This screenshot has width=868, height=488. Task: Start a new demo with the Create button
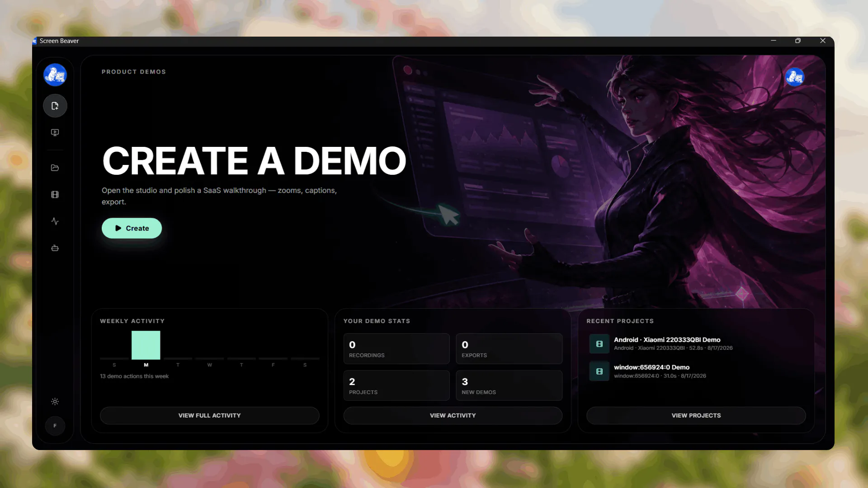point(132,228)
